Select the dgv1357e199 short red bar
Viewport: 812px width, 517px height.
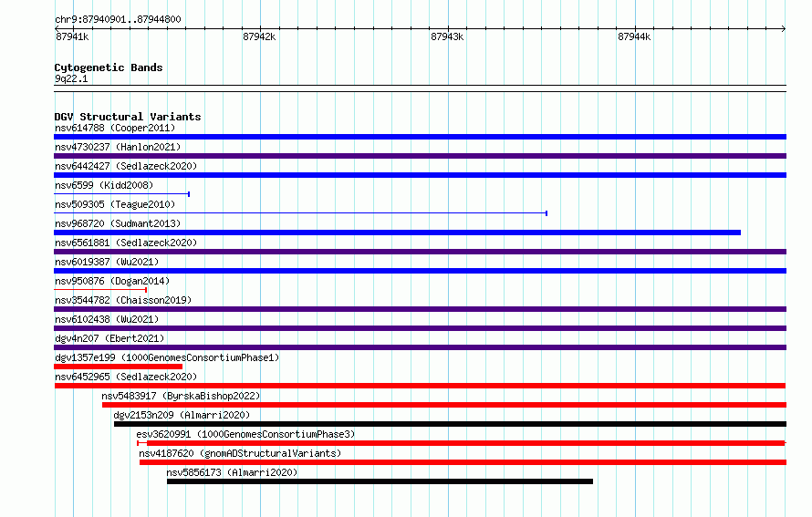118,367
